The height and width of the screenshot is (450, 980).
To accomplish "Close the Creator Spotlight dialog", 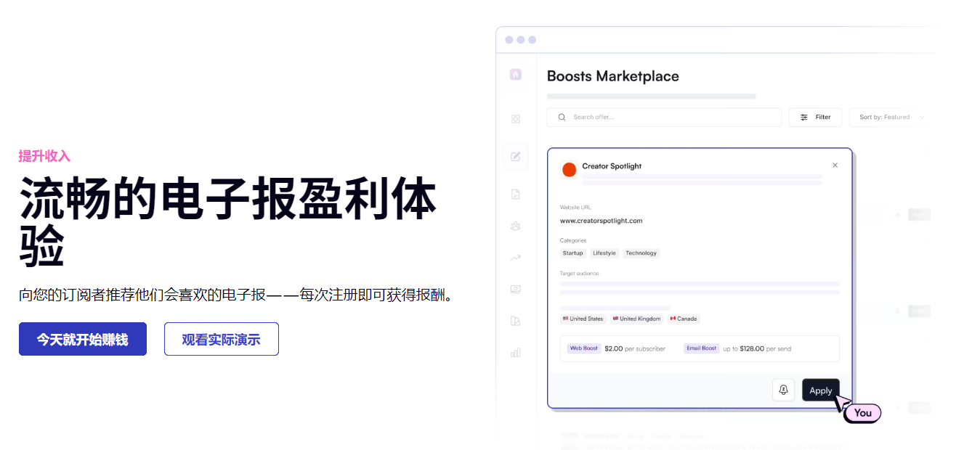I will [835, 165].
